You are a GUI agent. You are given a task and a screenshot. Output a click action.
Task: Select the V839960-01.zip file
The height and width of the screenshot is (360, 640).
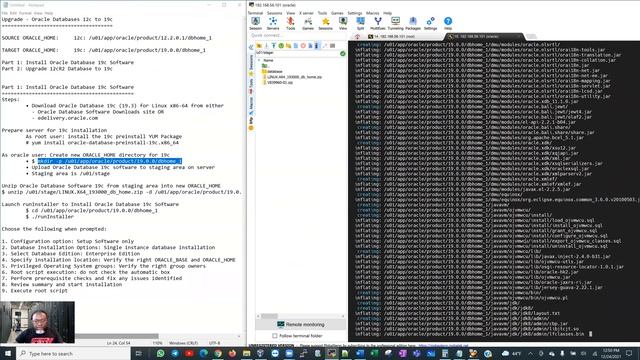pyautogui.click(x=278, y=82)
